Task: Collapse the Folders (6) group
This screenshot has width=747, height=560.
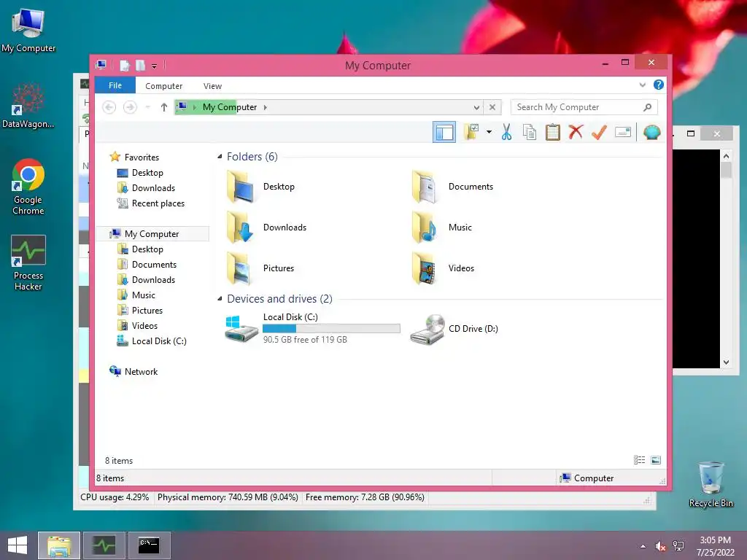Action: click(220, 156)
